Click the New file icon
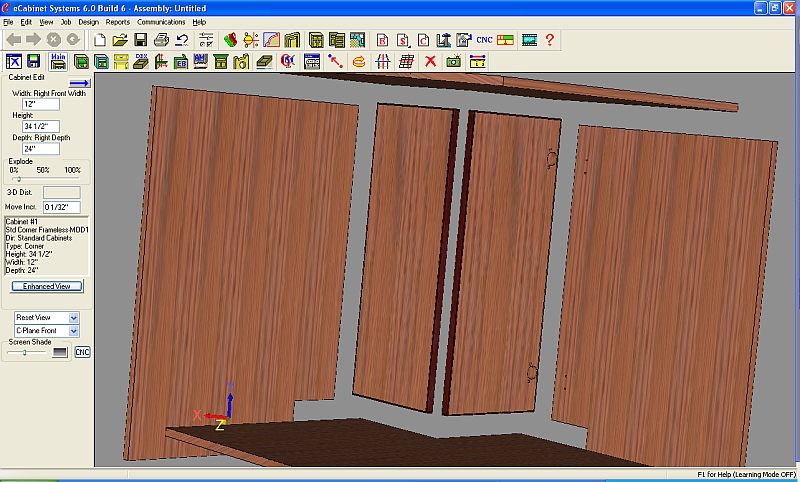800x482 pixels. [x=100, y=40]
